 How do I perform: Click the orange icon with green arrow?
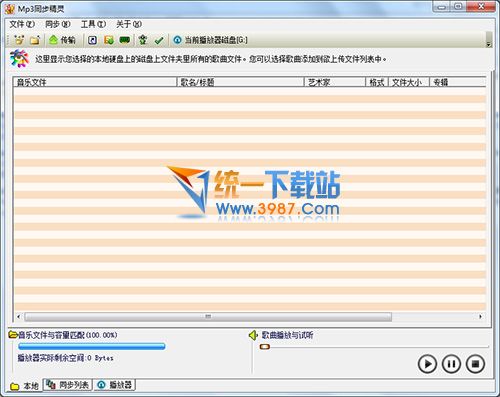point(109,40)
